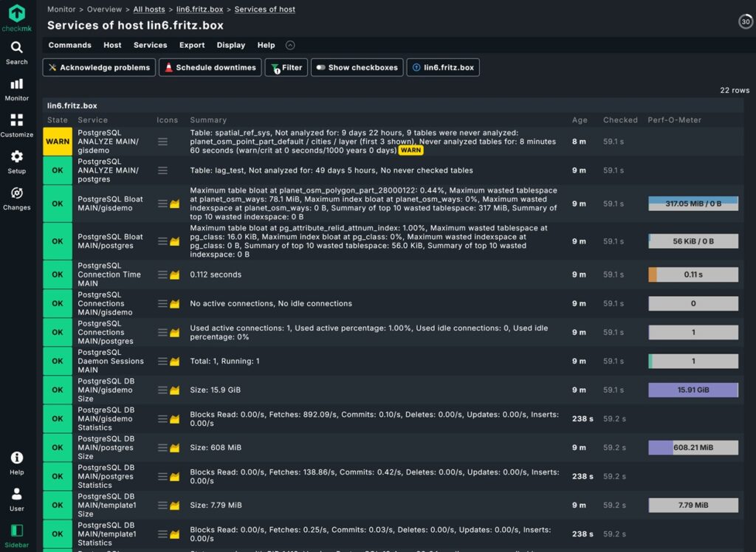Open graph icon for PostgreSQL DB MAIN/gisdemo Statistics

pos(174,419)
